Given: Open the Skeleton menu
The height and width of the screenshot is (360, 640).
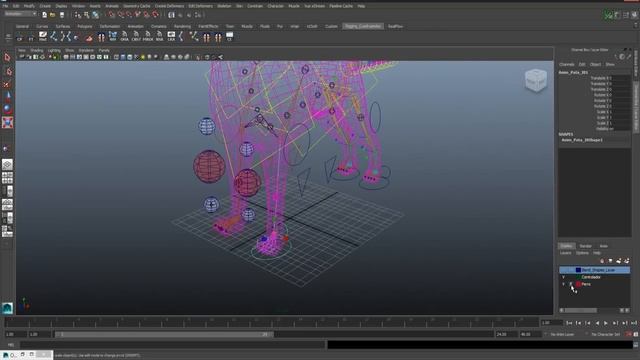Looking at the screenshot, I should 224,6.
